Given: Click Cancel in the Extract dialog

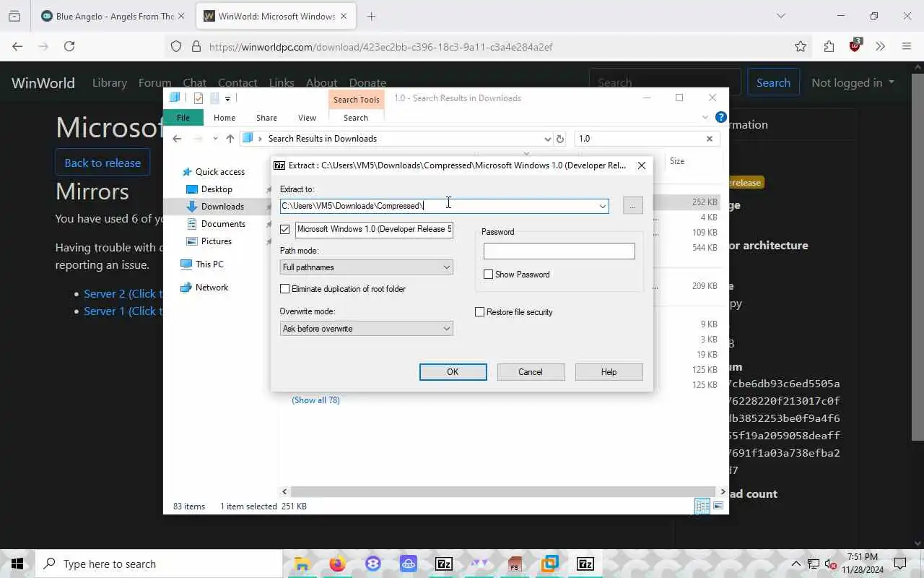Looking at the screenshot, I should pos(531,372).
